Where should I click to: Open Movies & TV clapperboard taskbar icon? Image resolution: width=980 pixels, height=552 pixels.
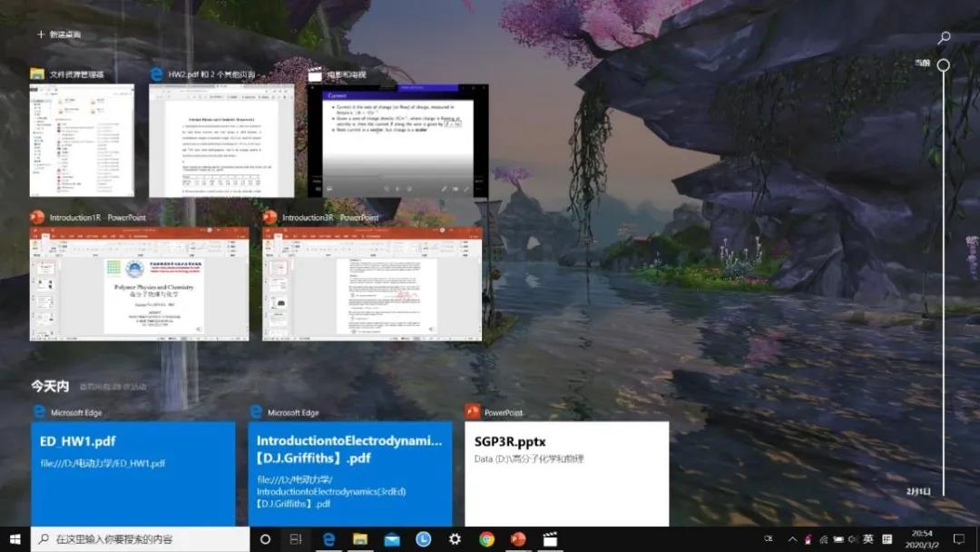click(550, 539)
